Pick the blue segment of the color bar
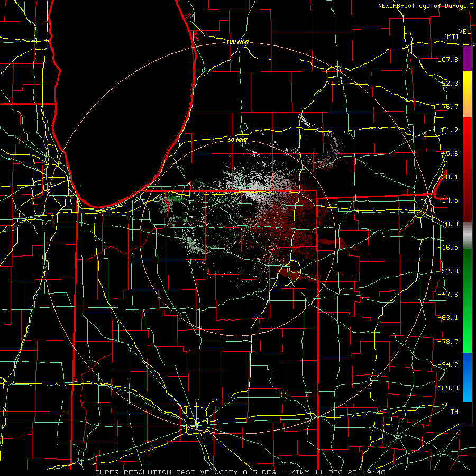The image size is (476, 476). [x=467, y=377]
